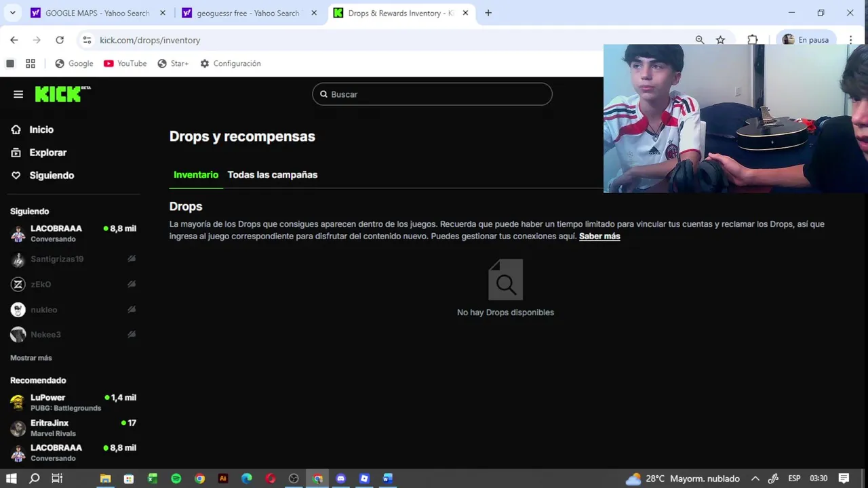Follow the Saber más link

click(599, 236)
